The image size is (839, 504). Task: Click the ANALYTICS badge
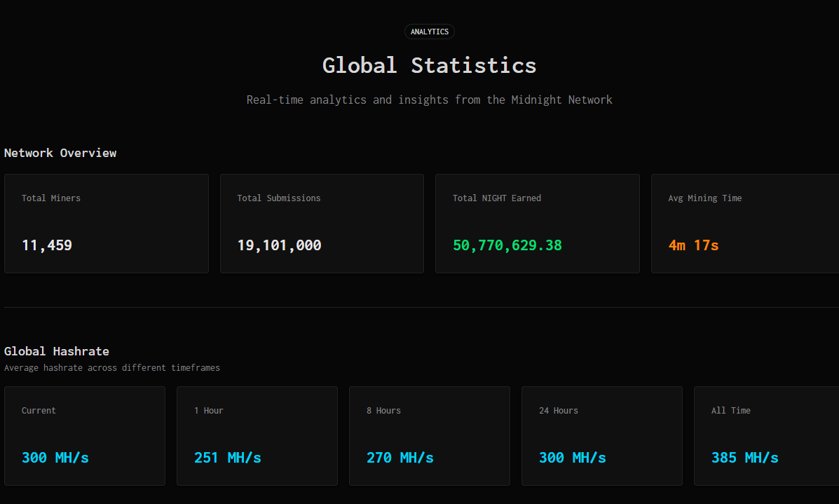pyautogui.click(x=429, y=32)
